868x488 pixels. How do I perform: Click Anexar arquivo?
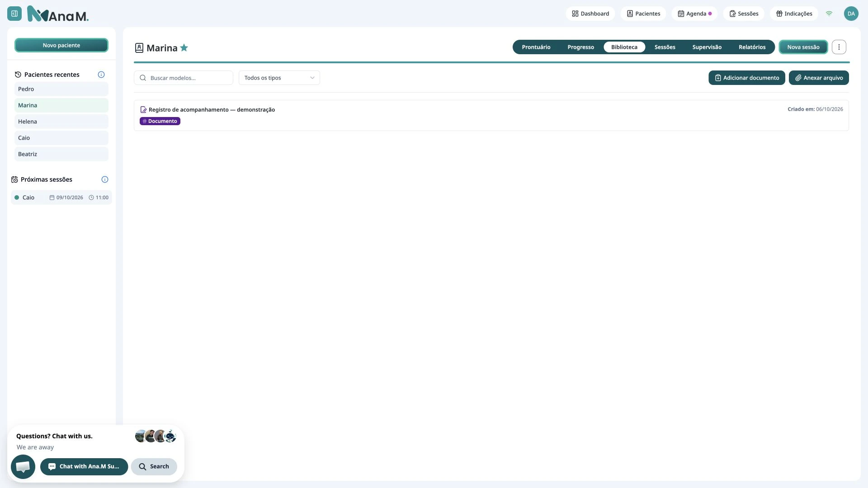819,78
